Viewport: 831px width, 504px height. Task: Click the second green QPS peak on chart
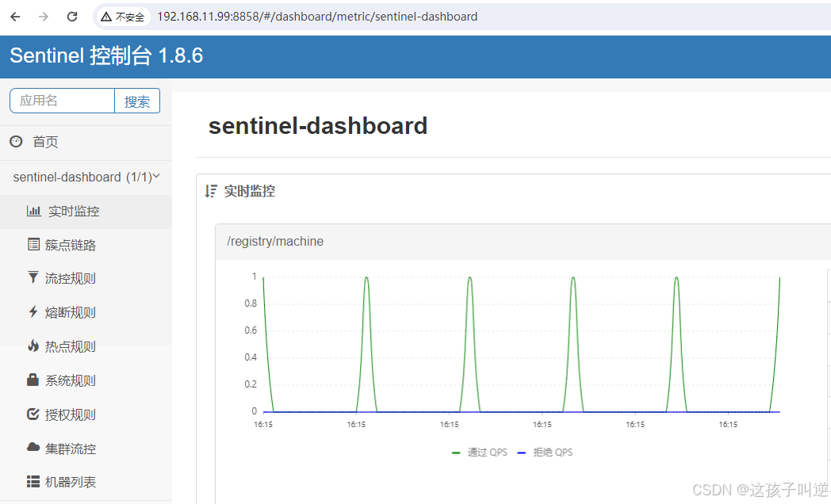469,278
